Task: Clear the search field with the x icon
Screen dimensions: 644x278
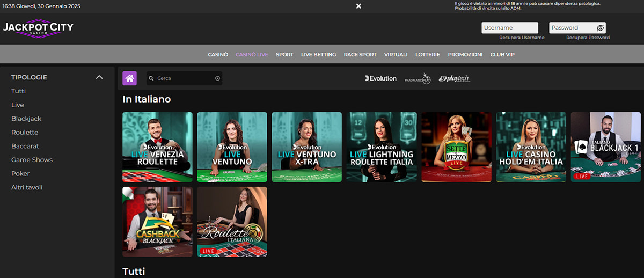Action: [217, 78]
